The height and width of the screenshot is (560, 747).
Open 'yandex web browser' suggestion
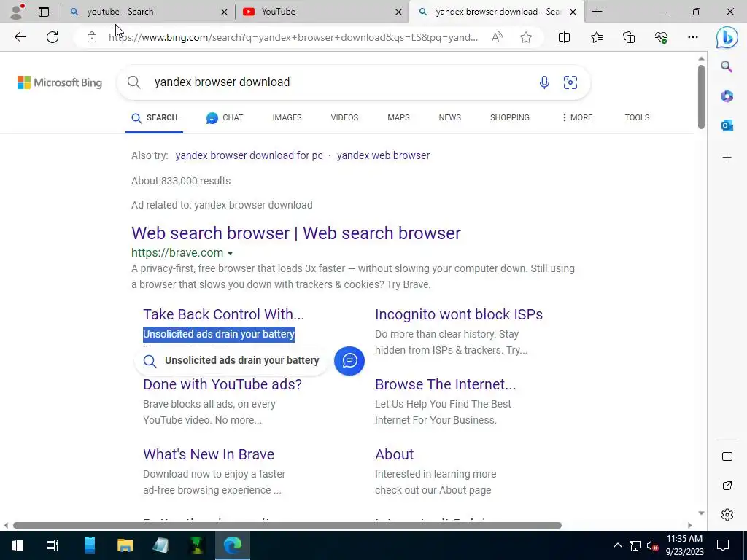click(383, 156)
